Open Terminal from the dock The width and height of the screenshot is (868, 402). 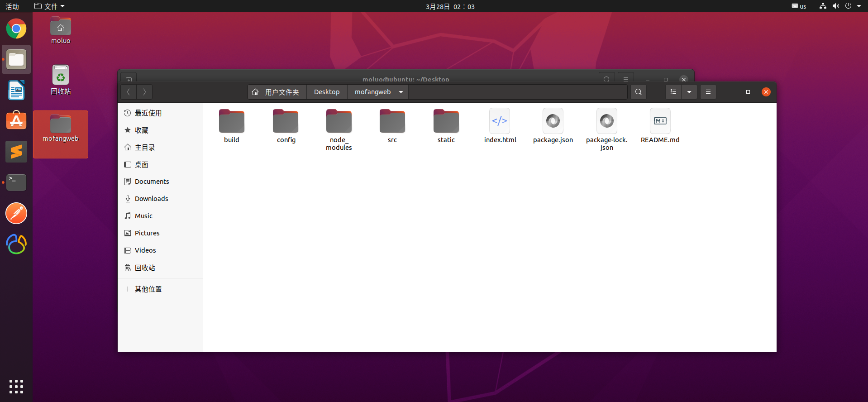16,182
